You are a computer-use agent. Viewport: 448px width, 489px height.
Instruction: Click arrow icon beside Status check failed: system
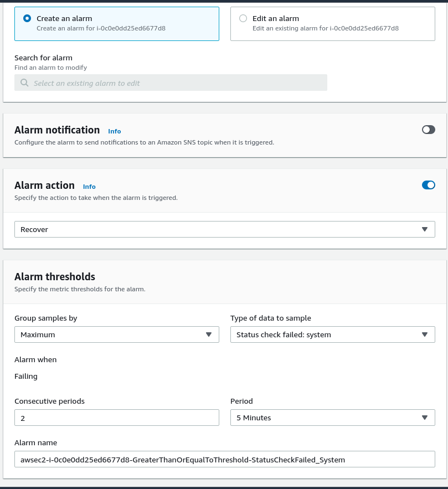[x=425, y=334]
